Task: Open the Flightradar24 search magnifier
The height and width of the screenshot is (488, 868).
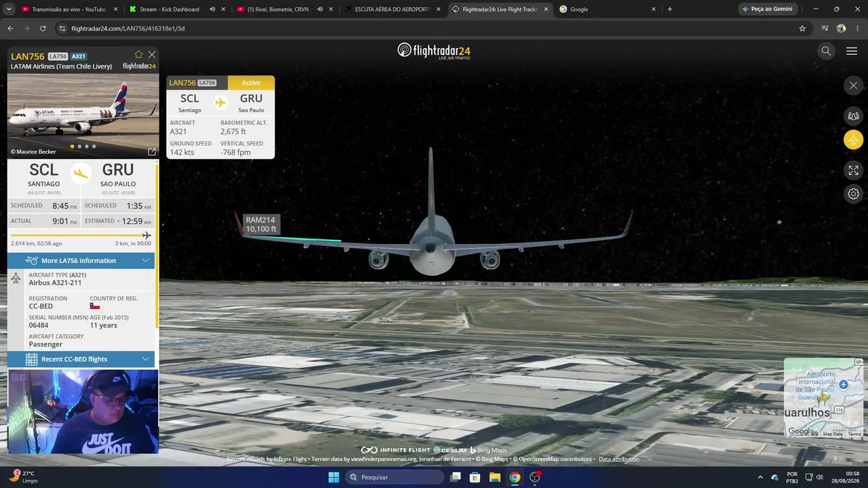Action: [x=826, y=51]
